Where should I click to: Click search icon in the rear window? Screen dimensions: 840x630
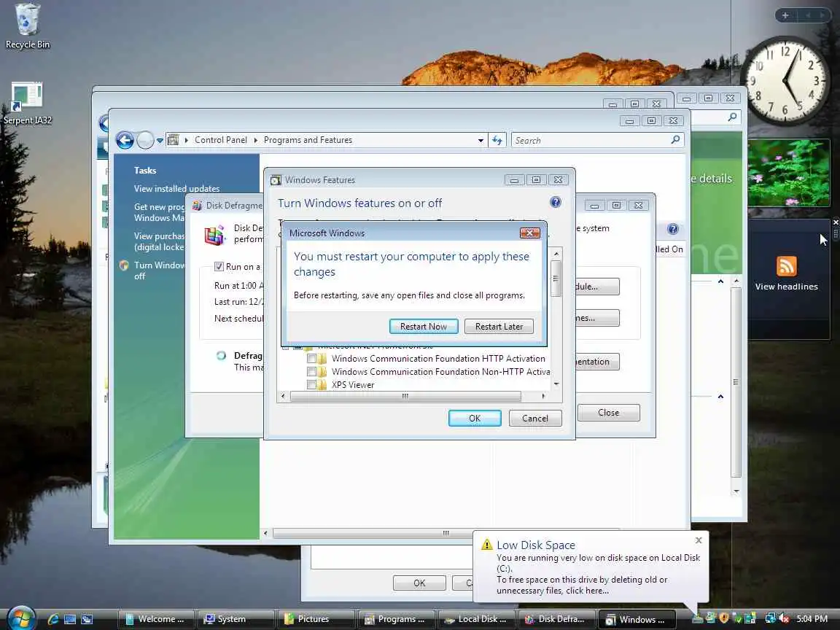point(732,117)
